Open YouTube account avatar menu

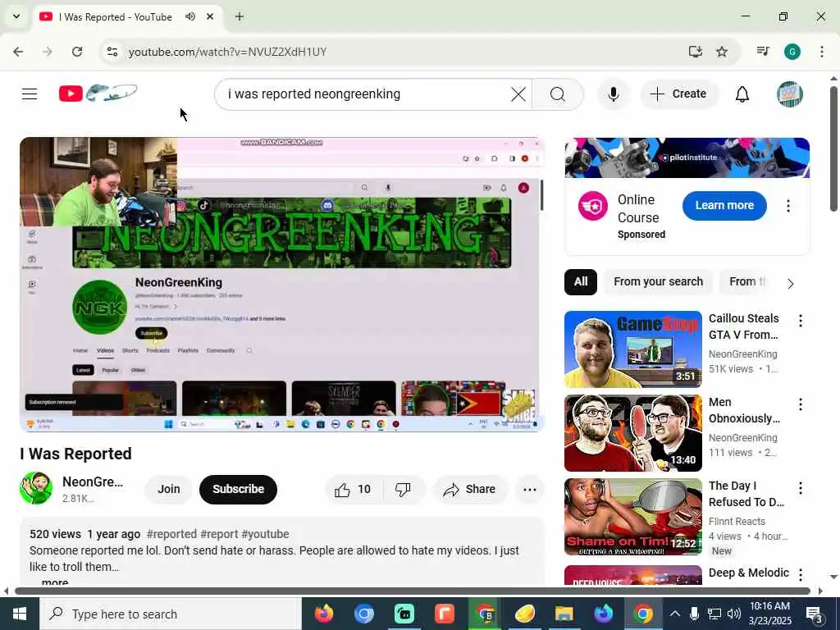[x=790, y=94]
